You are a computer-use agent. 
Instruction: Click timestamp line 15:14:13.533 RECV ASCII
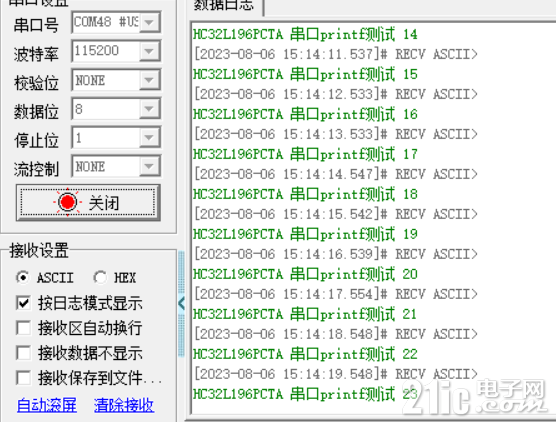(x=336, y=134)
